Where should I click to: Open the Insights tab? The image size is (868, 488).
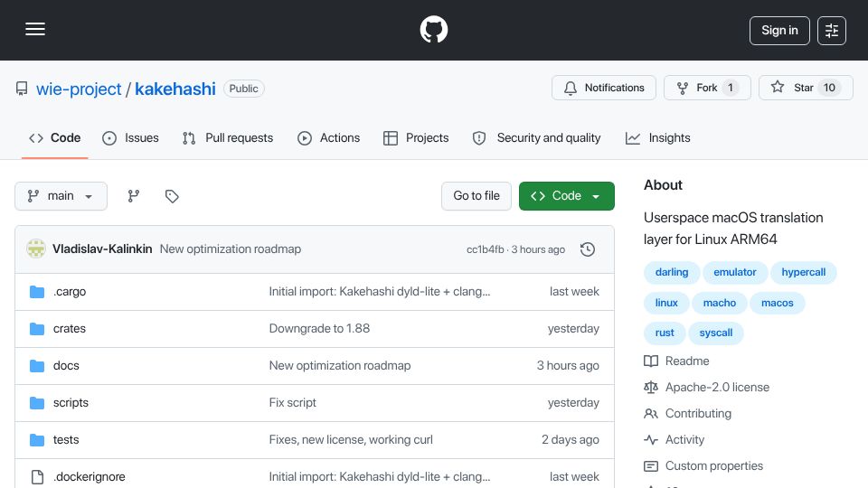click(658, 137)
